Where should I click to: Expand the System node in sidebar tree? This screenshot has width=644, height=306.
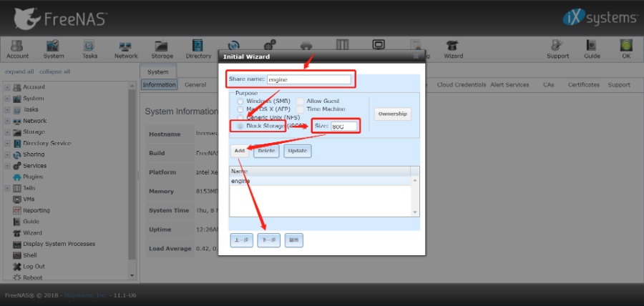[7, 99]
